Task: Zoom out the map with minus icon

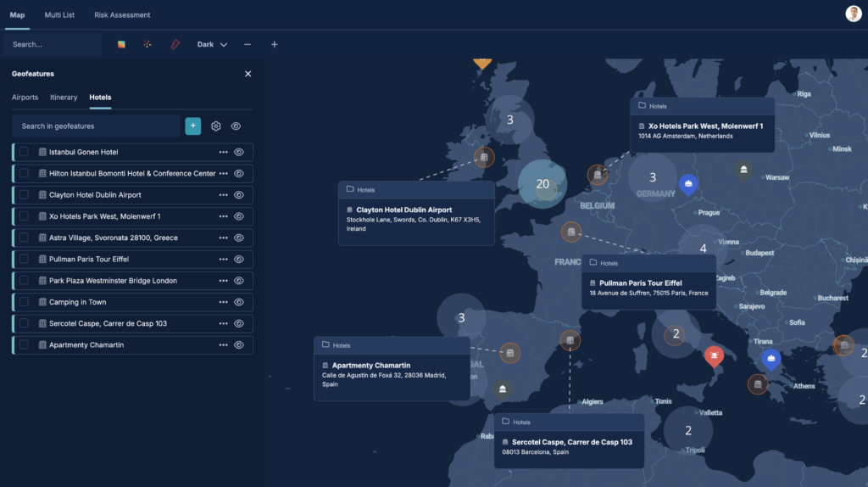Action: pyautogui.click(x=248, y=44)
